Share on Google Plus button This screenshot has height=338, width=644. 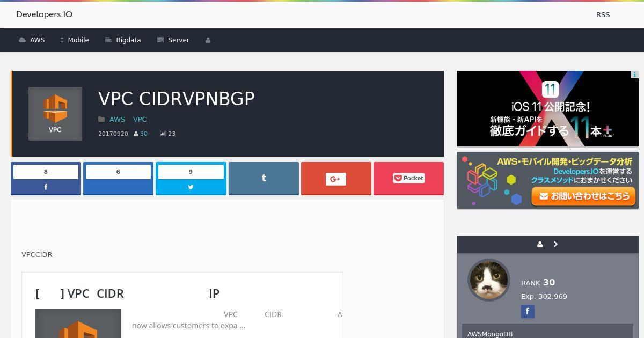pyautogui.click(x=336, y=179)
